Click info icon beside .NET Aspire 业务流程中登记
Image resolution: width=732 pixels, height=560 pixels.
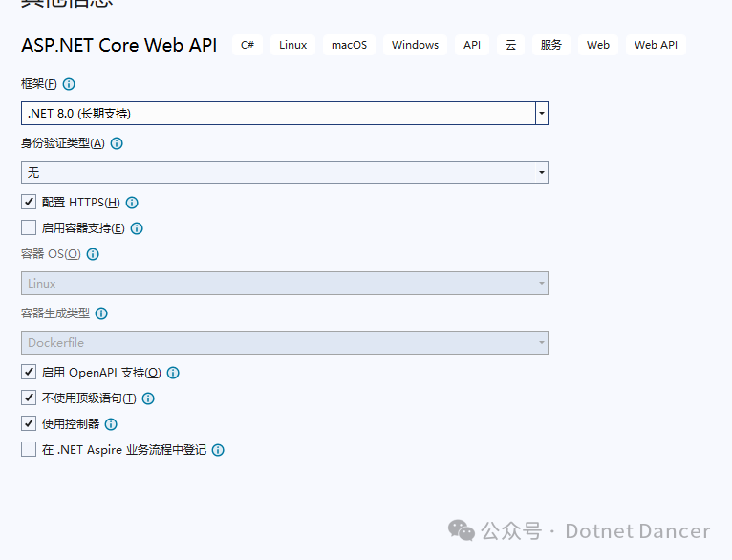pyautogui.click(x=218, y=450)
